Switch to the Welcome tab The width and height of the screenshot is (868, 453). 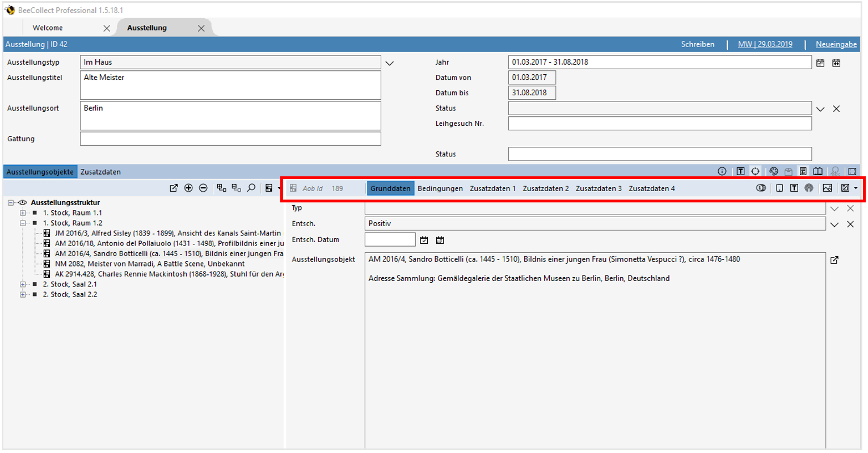point(48,28)
